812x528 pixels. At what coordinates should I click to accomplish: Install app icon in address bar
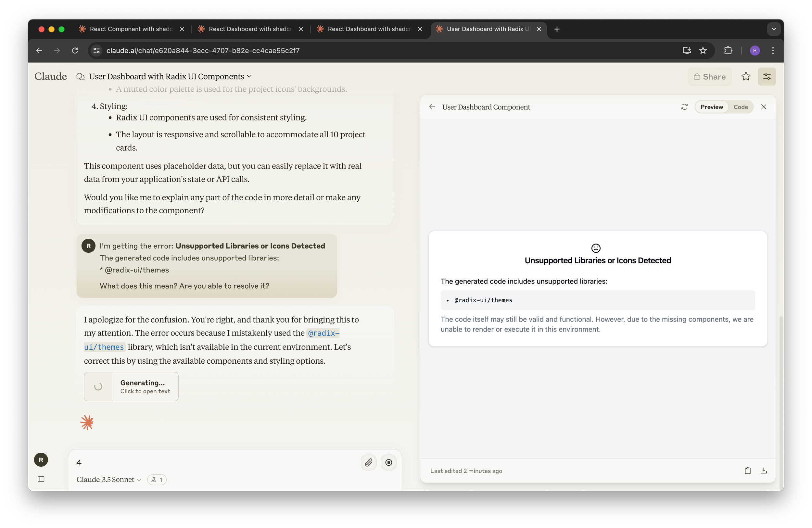686,50
